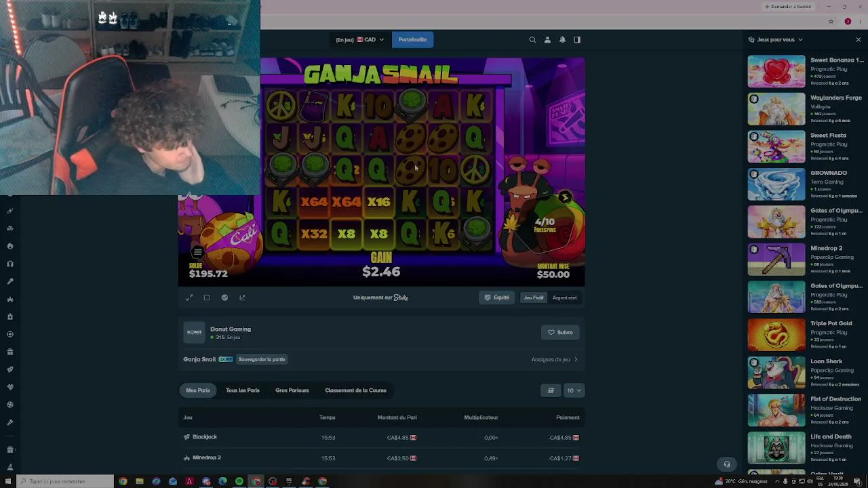Open the Blackjack bet row
This screenshot has width=868, height=488.
(381, 437)
